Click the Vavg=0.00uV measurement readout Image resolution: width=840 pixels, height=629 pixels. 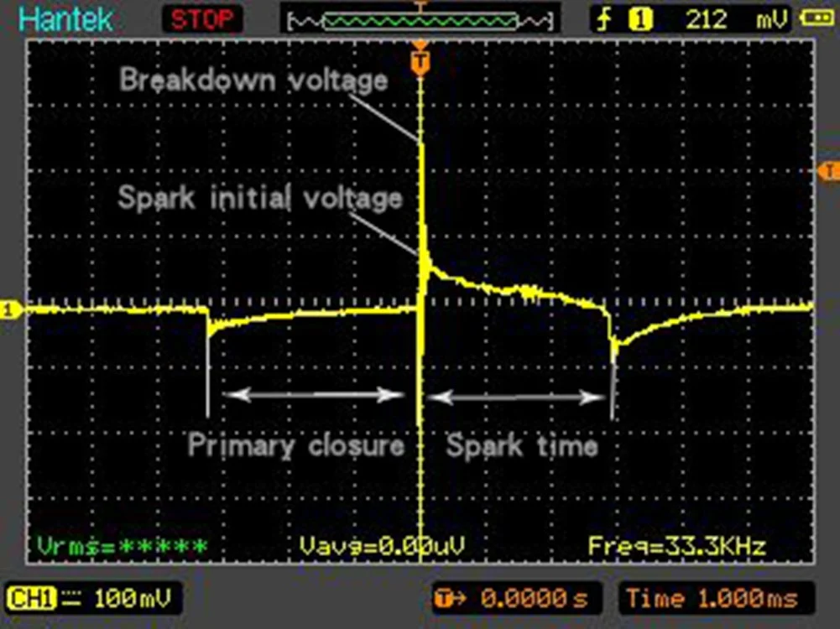pos(386,547)
